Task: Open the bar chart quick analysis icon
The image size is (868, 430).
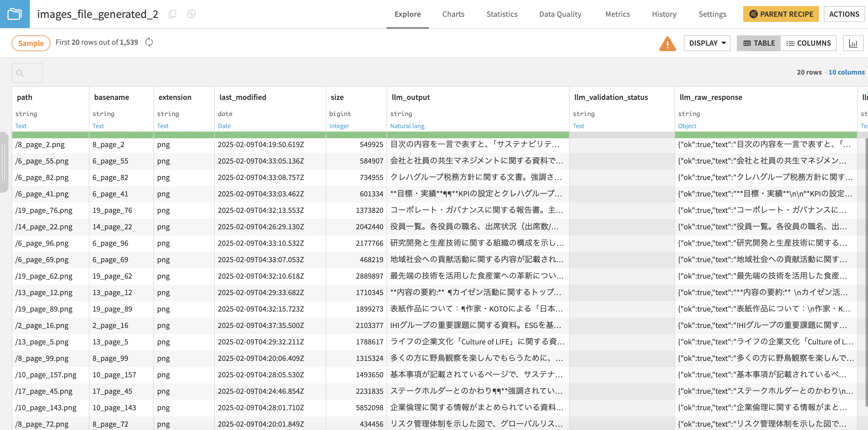Action: pos(853,43)
